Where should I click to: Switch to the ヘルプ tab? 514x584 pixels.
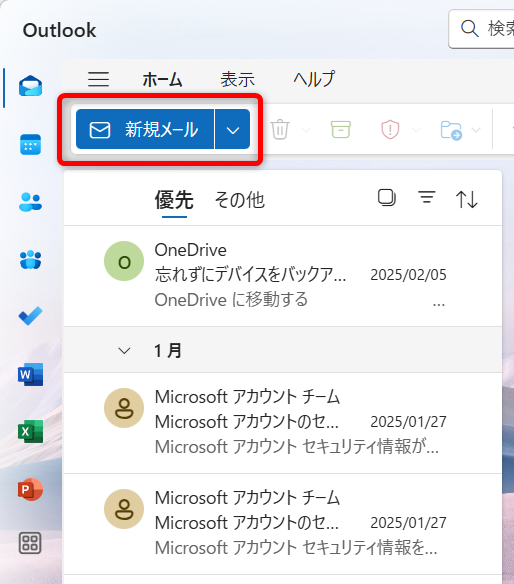click(314, 79)
